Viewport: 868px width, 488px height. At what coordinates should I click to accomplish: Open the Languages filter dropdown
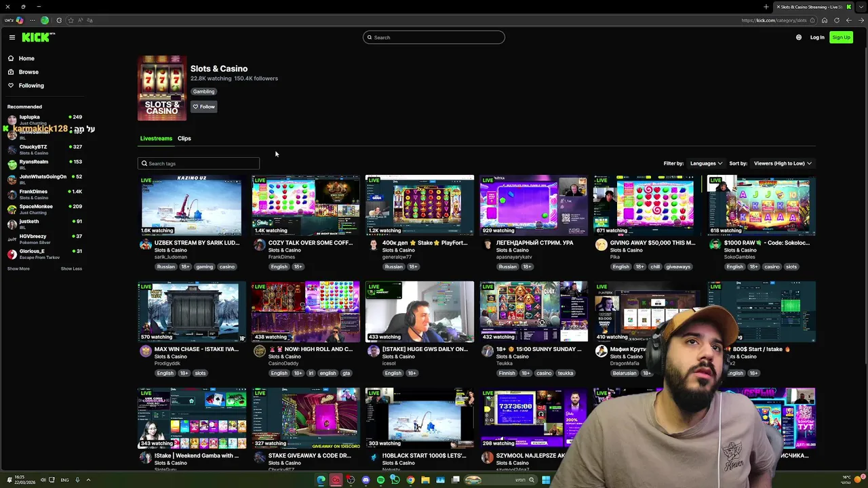[706, 163]
